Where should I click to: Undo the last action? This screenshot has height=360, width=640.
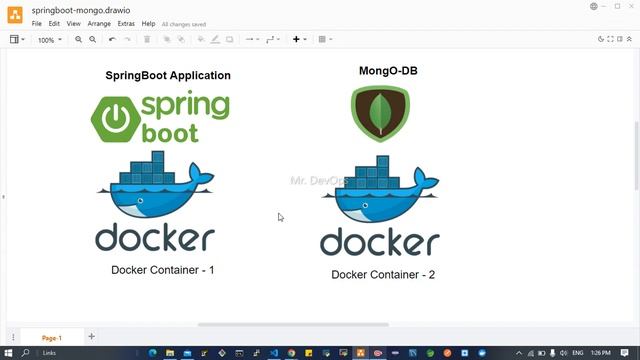pyautogui.click(x=112, y=39)
